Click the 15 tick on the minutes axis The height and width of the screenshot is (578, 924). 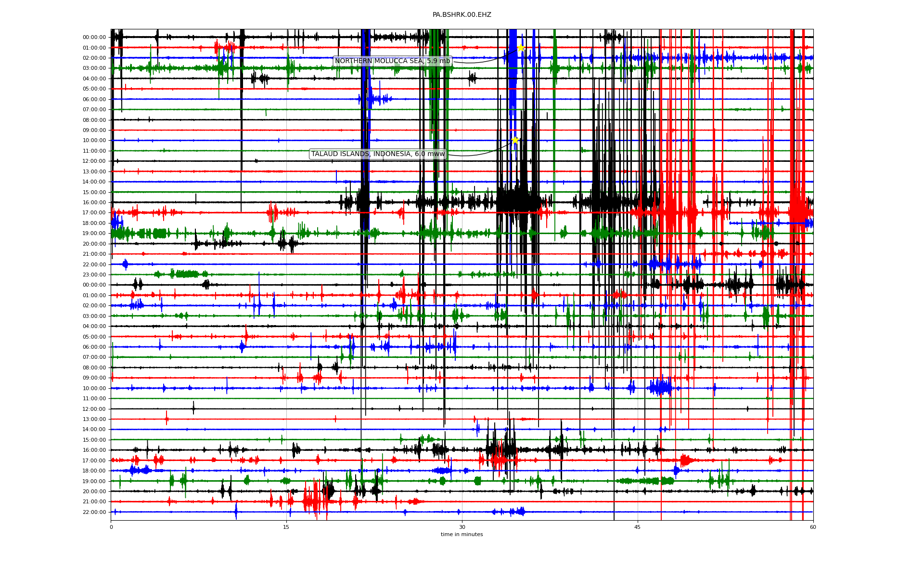286,527
